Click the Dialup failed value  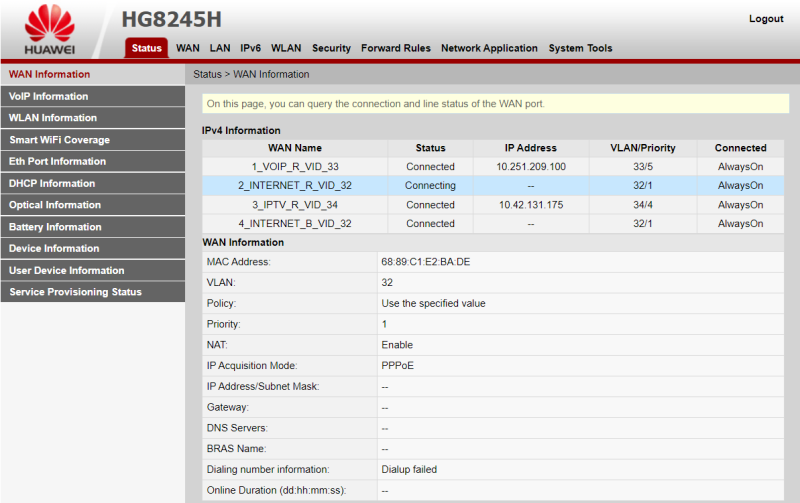[409, 469]
